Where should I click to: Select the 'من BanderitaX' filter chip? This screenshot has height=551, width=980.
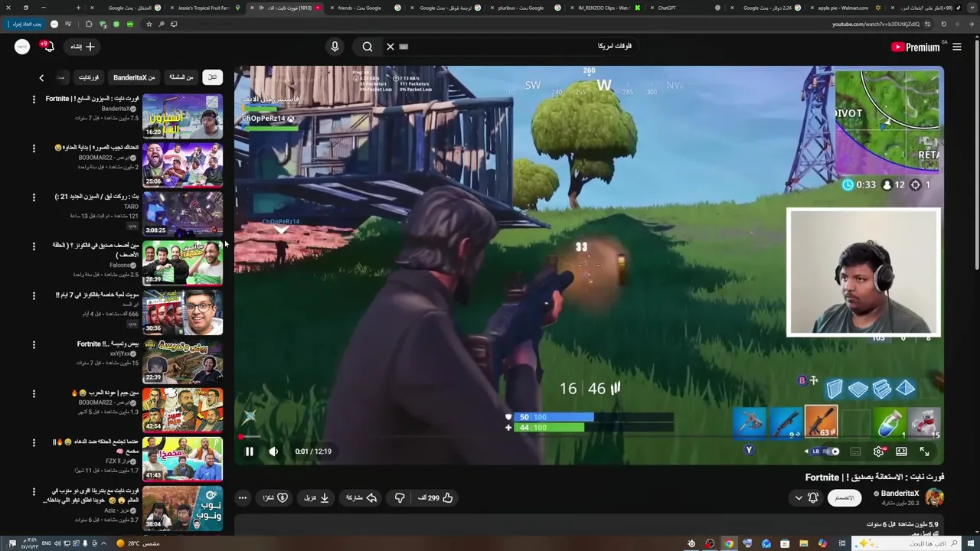click(134, 77)
